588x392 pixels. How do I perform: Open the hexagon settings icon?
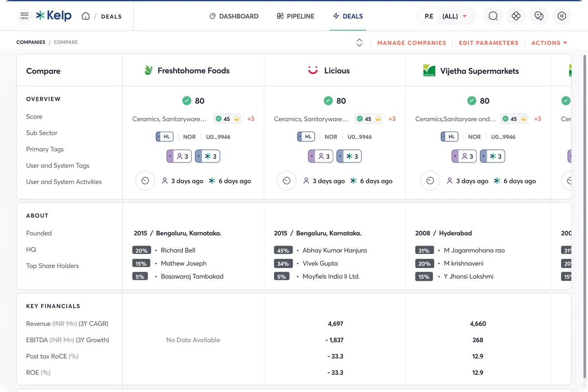click(562, 16)
